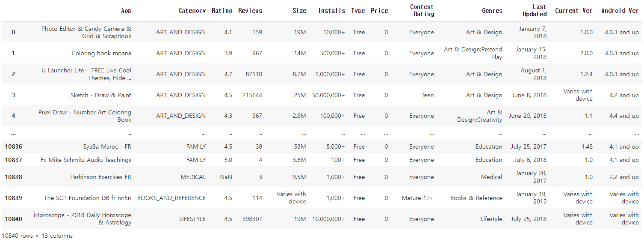This screenshot has width=644, height=242.
Task: Click the January 19, 2015 date cell
Action: (531, 198)
